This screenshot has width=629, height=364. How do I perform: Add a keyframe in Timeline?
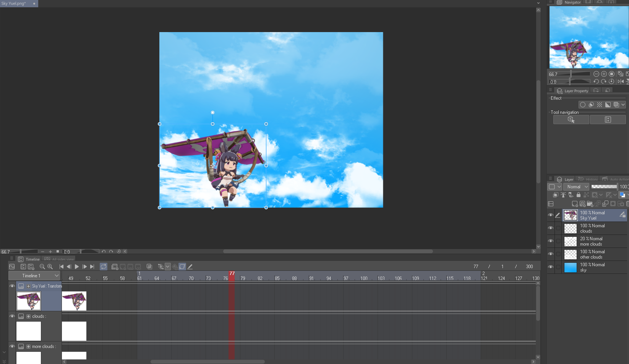[161, 267]
